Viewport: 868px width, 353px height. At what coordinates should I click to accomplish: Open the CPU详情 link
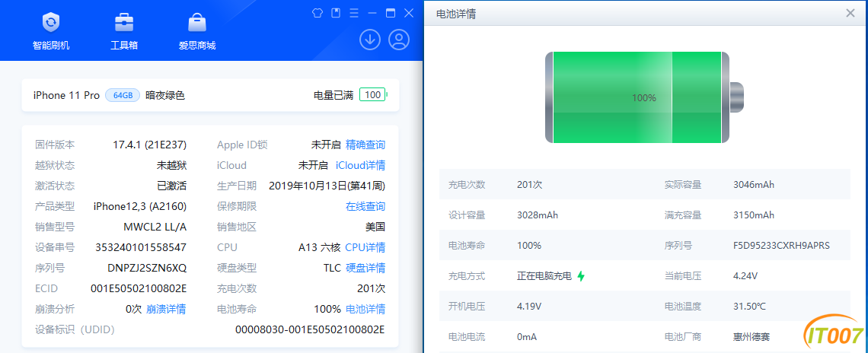click(x=365, y=247)
